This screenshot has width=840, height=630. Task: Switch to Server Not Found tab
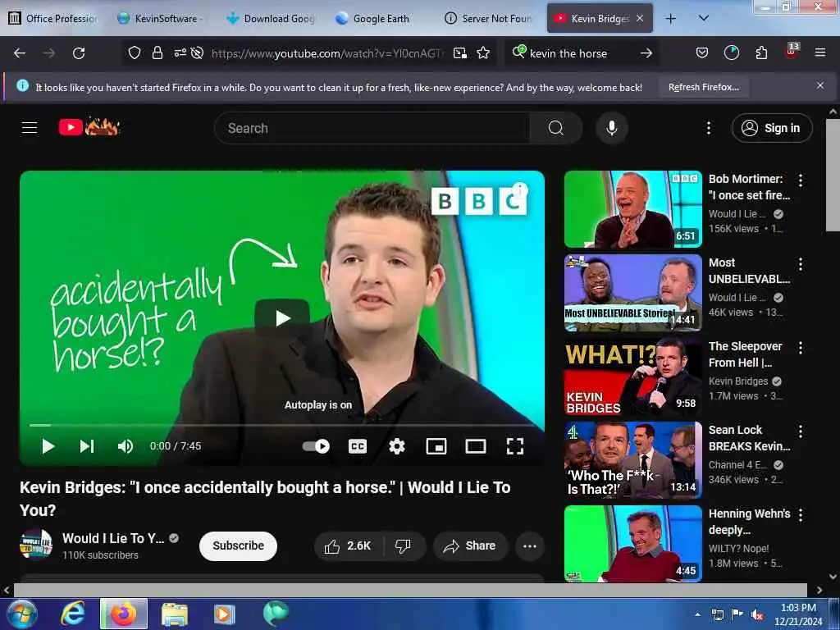489,19
